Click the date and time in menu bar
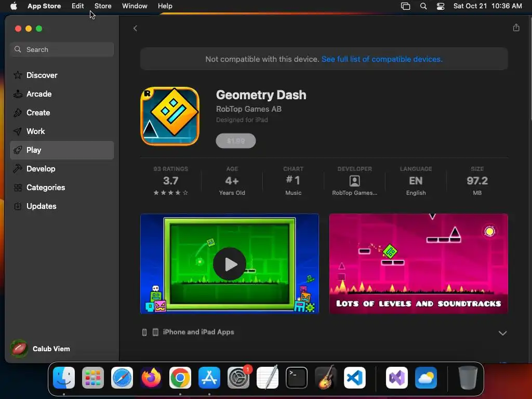This screenshot has width=532, height=399. click(x=487, y=6)
